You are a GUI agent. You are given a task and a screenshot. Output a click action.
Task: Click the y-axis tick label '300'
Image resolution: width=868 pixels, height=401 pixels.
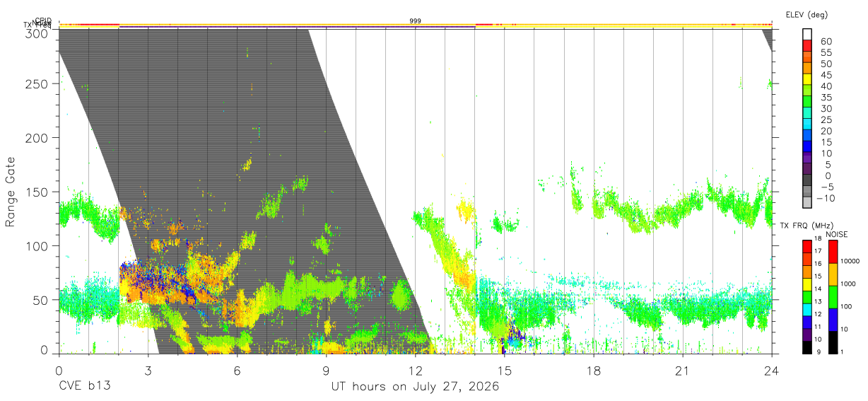pyautogui.click(x=37, y=33)
